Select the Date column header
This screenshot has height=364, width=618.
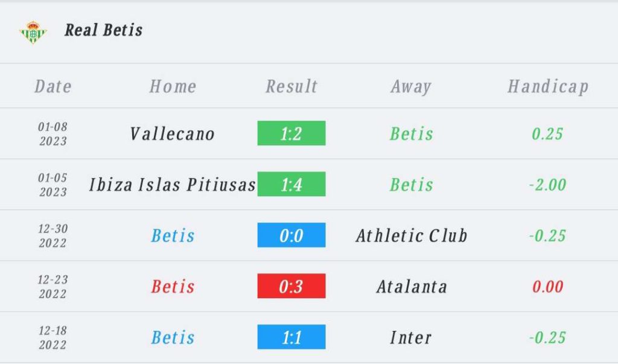(53, 86)
